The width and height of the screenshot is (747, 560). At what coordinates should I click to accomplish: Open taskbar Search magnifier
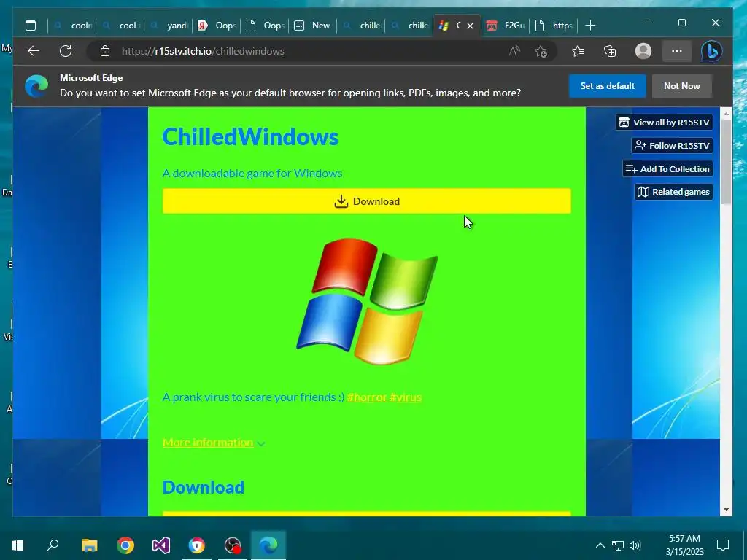pyautogui.click(x=53, y=545)
